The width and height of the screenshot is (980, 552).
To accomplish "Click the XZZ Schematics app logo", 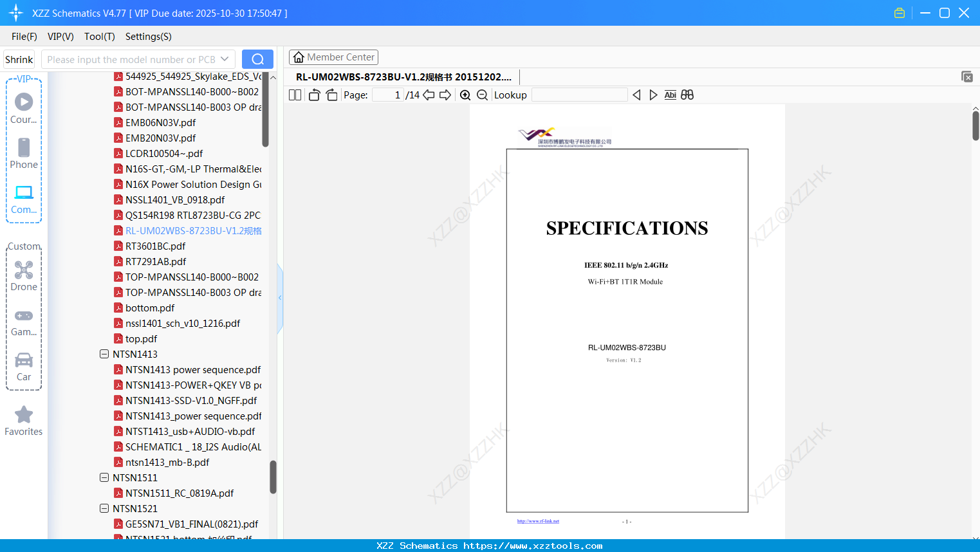I will pos(16,13).
